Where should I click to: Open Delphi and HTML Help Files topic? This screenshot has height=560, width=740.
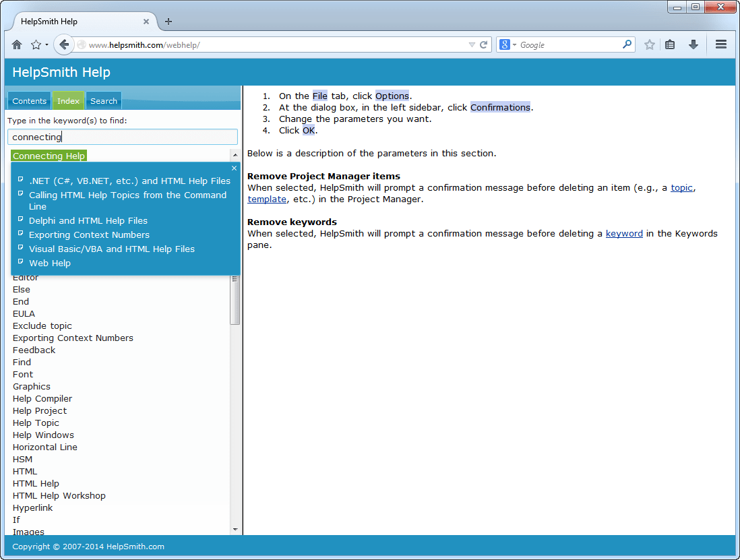88,220
